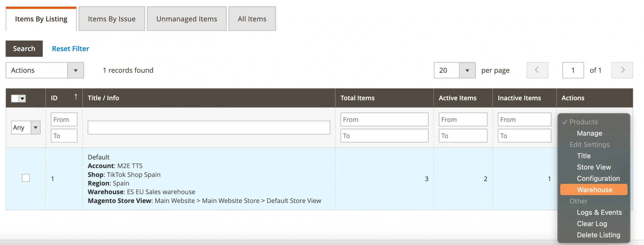Switch to the All Items tab
The width and height of the screenshot is (644, 245).
coord(252,19)
